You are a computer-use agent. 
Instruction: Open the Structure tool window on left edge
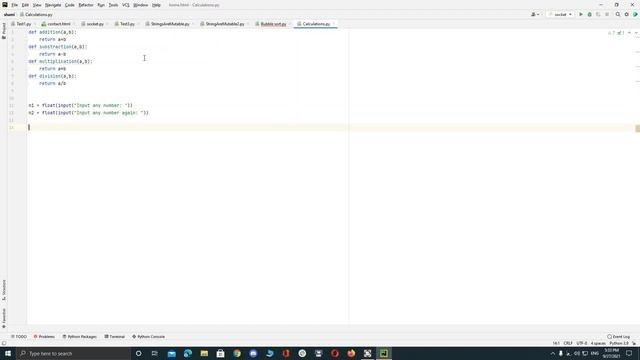point(4,290)
